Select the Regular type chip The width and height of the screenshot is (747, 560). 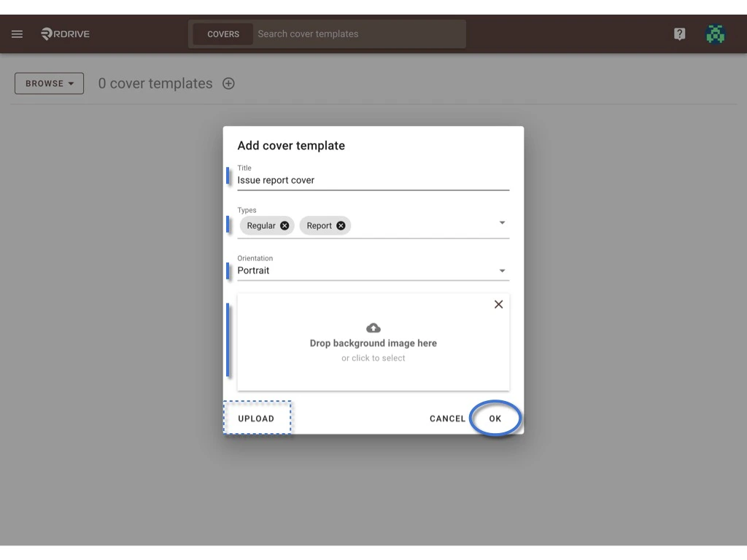(x=261, y=225)
